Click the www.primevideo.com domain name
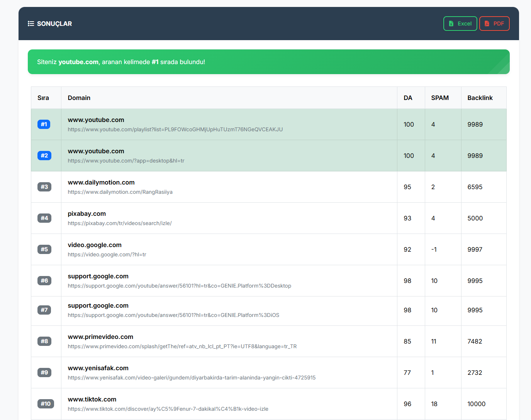Screen dimensions: 531x420 tap(100, 337)
